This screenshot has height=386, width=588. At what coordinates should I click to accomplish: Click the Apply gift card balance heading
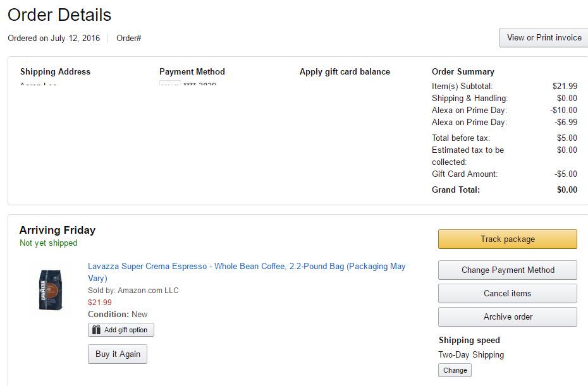point(345,72)
